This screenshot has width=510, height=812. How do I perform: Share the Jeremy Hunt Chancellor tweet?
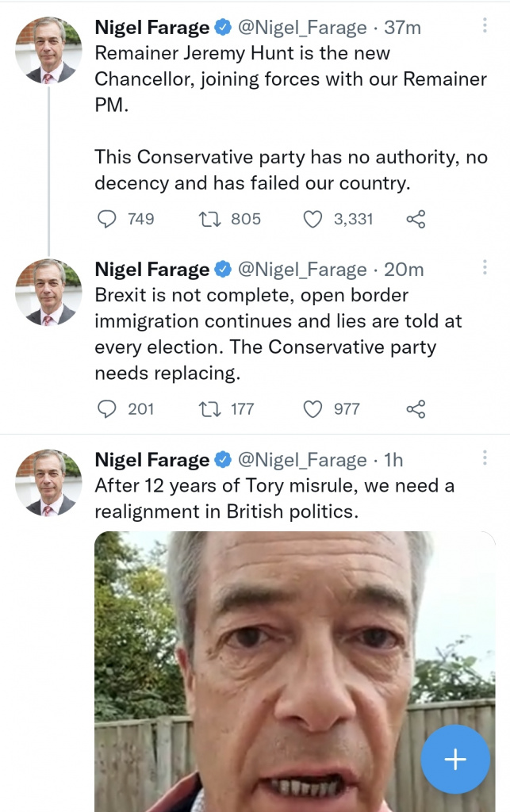[416, 219]
